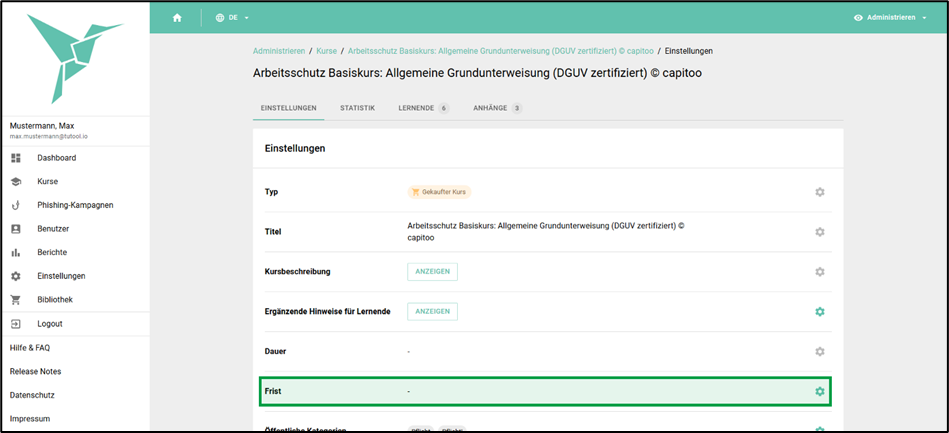Click the sidebar Einstellungen gear icon
The image size is (949, 433).
[16, 276]
